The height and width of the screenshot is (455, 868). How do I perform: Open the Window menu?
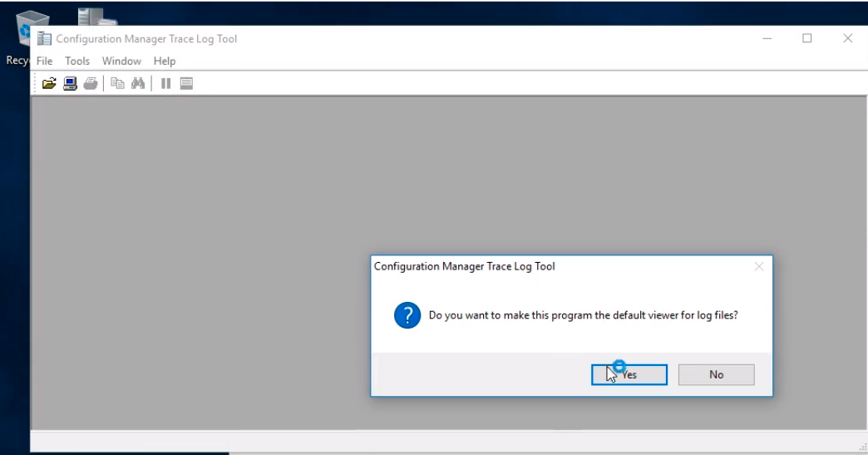click(121, 61)
